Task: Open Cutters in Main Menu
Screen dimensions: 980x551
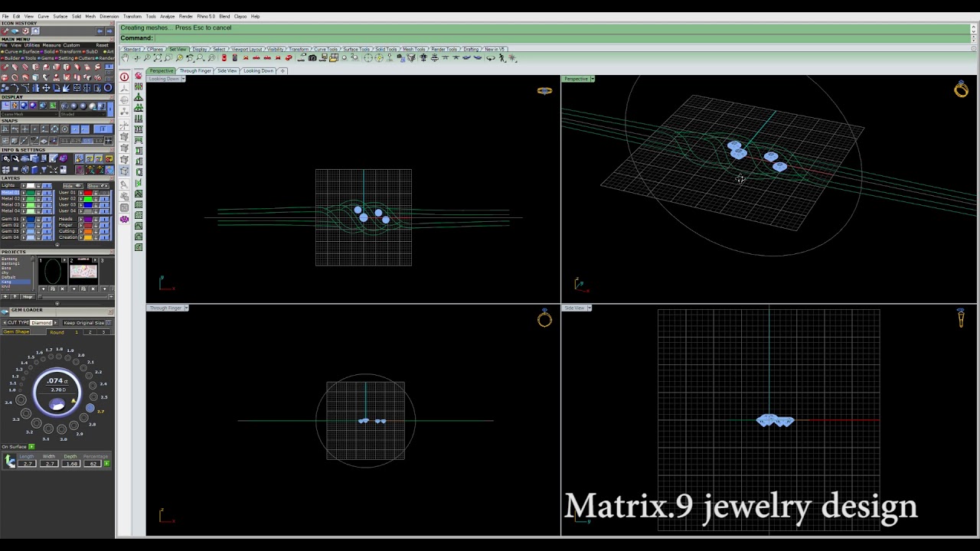Action: pos(86,58)
